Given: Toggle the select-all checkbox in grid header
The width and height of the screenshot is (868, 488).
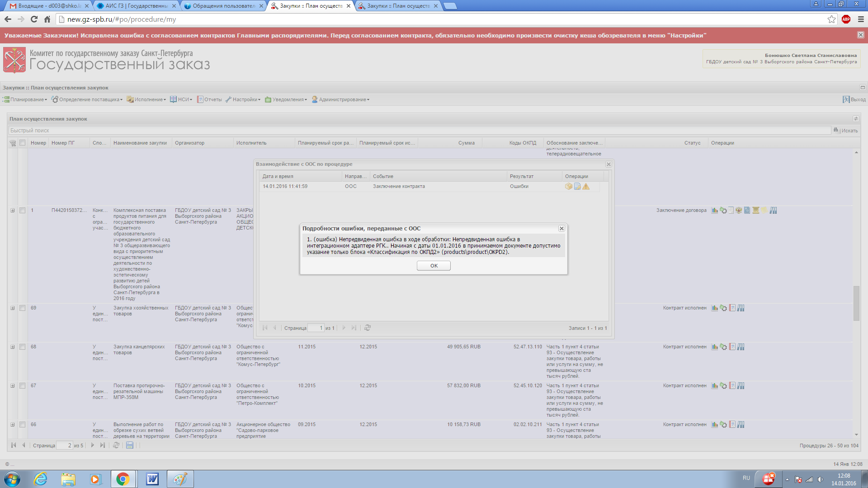Looking at the screenshot, I should (22, 143).
